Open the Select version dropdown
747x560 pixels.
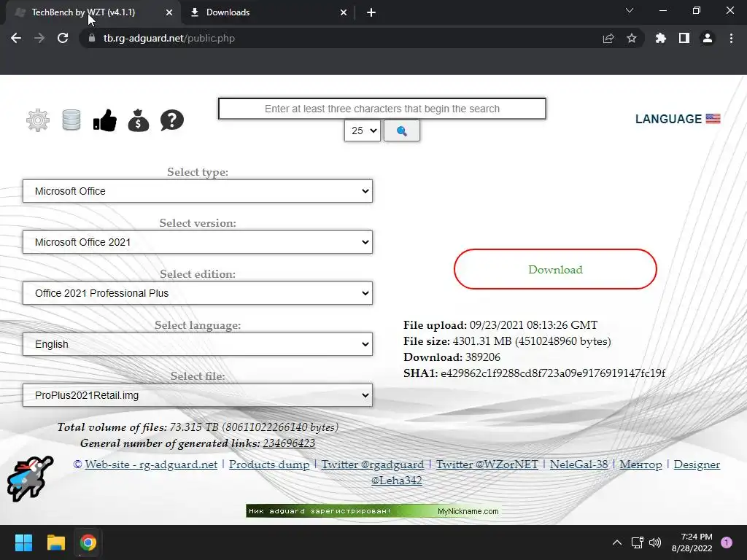198,242
